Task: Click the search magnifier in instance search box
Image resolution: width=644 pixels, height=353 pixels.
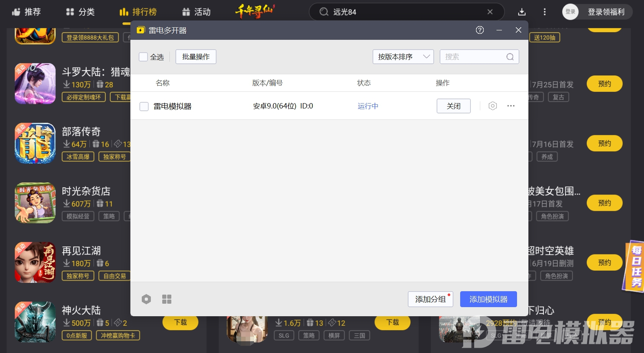Action: point(510,57)
